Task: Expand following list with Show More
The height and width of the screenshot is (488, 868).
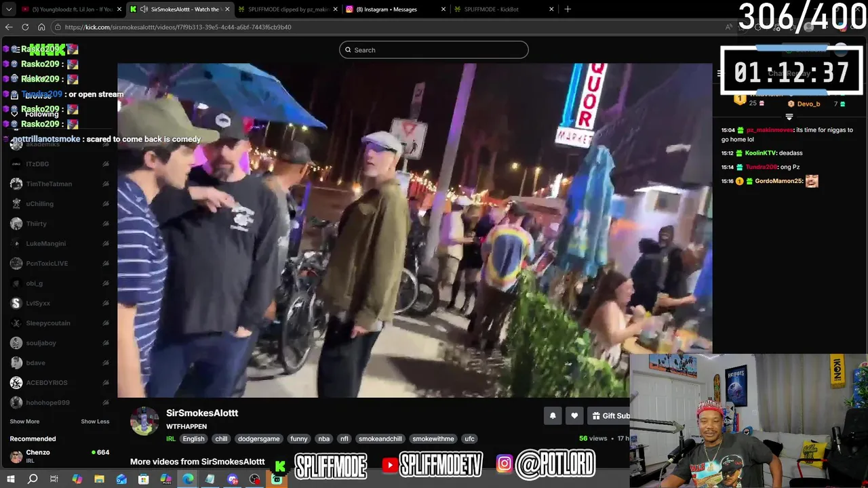Action: coord(24,422)
